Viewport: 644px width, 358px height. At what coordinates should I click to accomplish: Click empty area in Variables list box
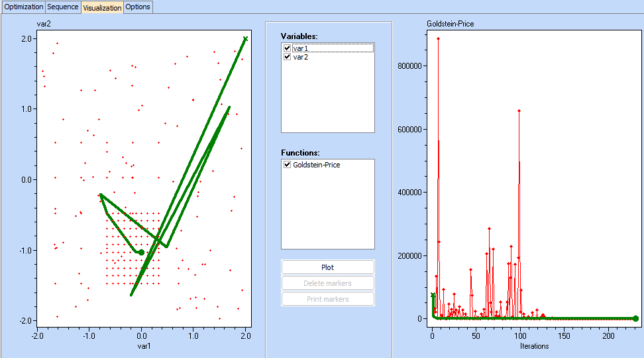[327, 99]
